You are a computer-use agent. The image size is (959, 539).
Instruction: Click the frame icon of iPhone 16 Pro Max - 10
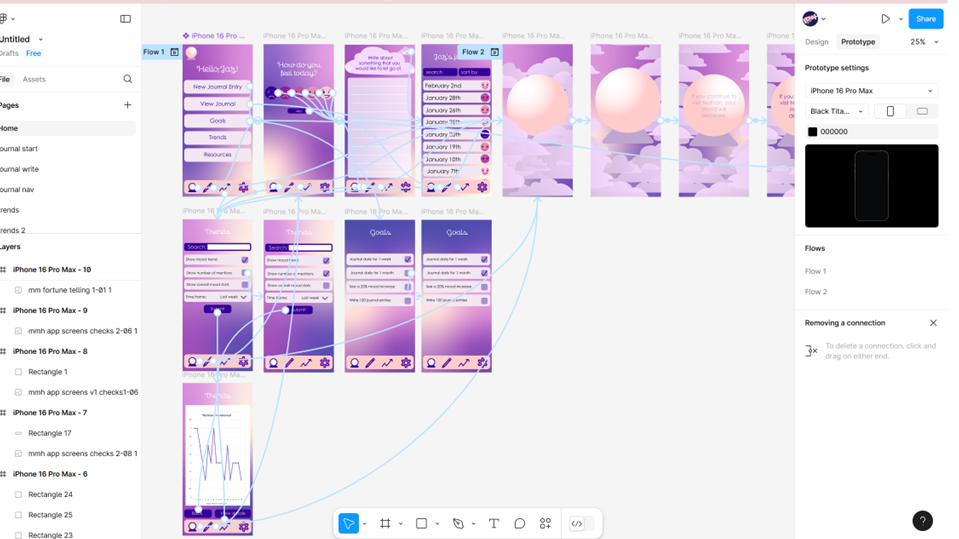[4, 270]
